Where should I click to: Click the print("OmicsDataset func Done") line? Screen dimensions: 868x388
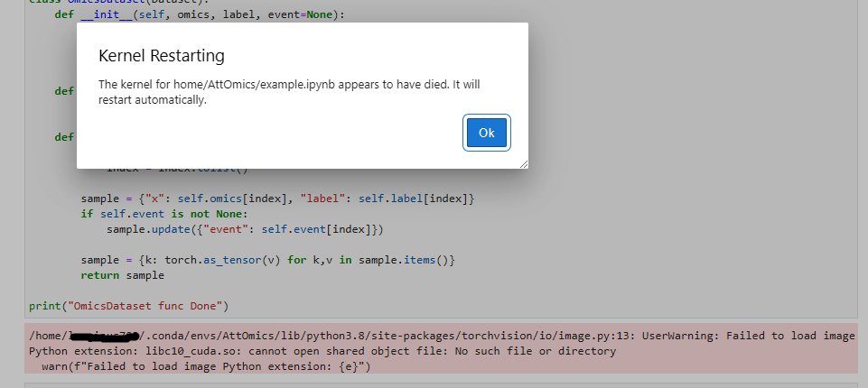[x=128, y=306]
